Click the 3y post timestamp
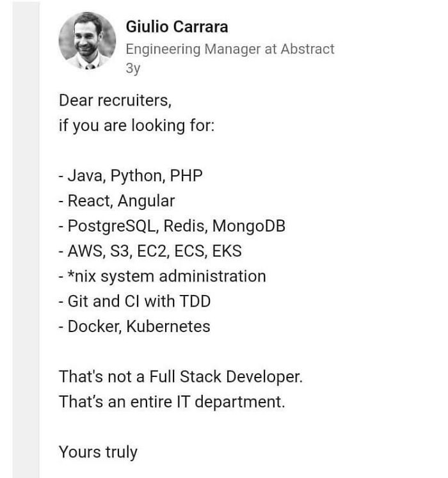The width and height of the screenshot is (448, 478). click(x=132, y=69)
